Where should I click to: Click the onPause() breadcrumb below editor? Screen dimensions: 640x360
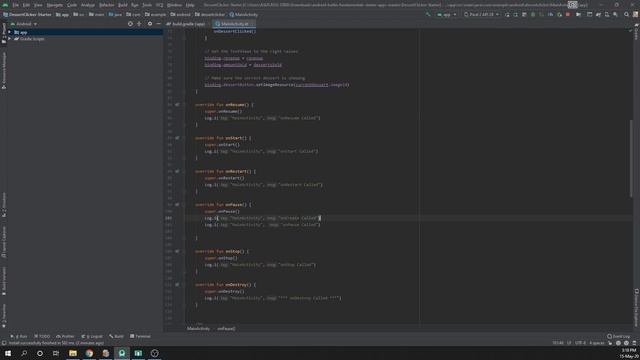(226, 329)
